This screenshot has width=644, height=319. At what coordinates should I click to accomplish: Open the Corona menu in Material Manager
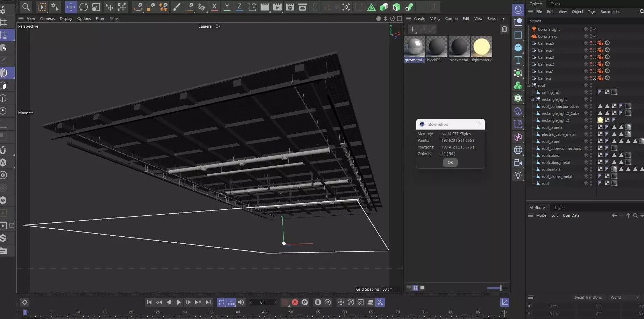click(451, 19)
